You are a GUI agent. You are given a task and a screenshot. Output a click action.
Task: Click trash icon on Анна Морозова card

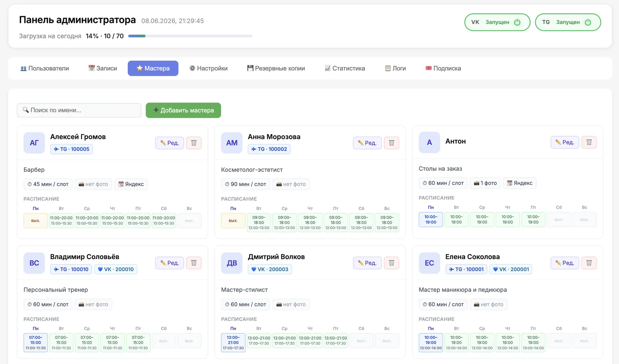(x=392, y=143)
